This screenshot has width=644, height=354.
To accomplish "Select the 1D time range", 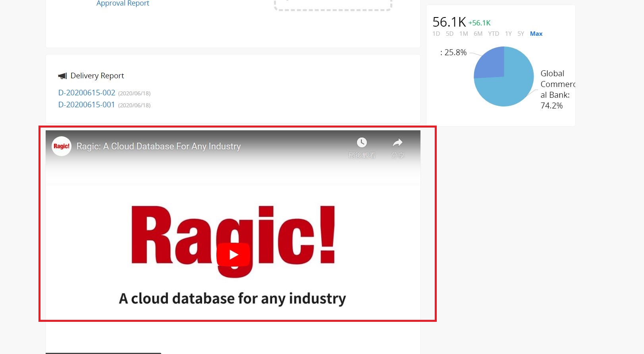I will (436, 34).
